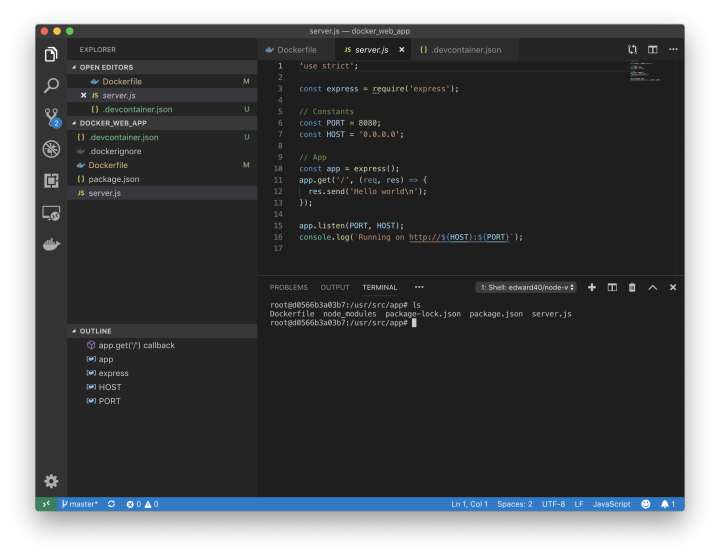Open the Debug view icon

point(51,149)
